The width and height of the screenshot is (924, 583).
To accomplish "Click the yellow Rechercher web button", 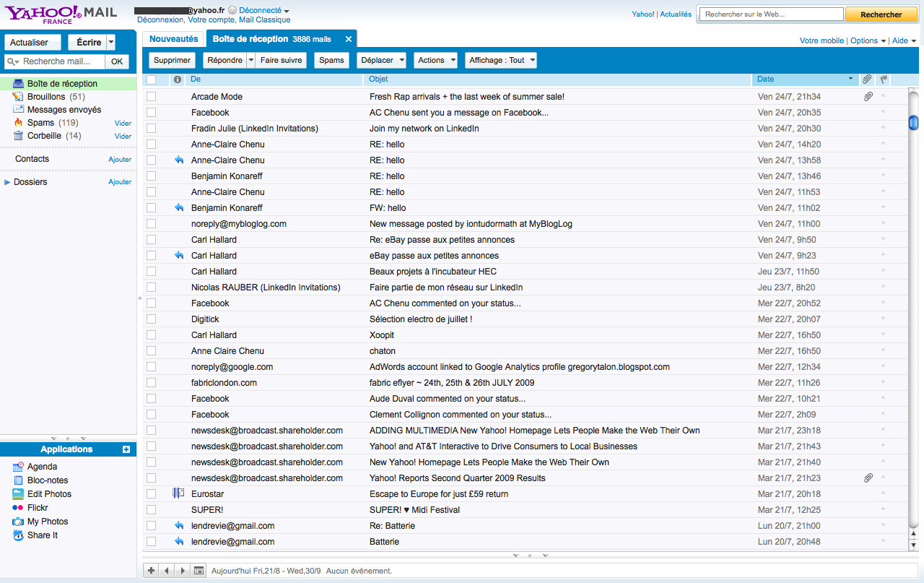I will (881, 14).
